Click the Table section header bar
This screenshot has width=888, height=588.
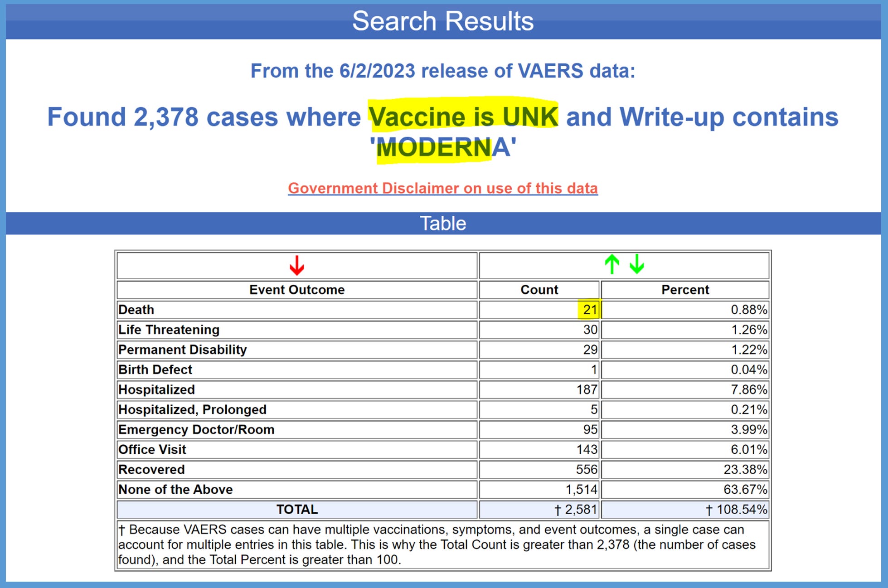click(443, 224)
